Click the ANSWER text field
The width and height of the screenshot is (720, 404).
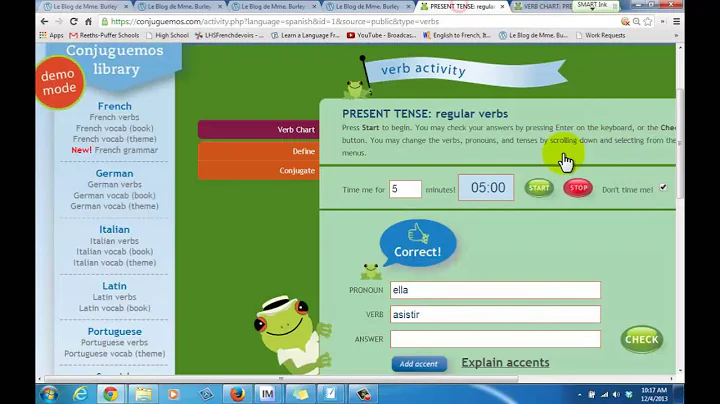tap(495, 339)
